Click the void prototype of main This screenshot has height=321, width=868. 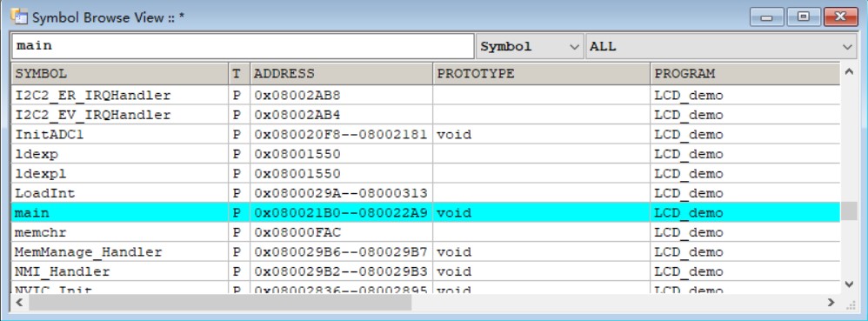click(454, 212)
